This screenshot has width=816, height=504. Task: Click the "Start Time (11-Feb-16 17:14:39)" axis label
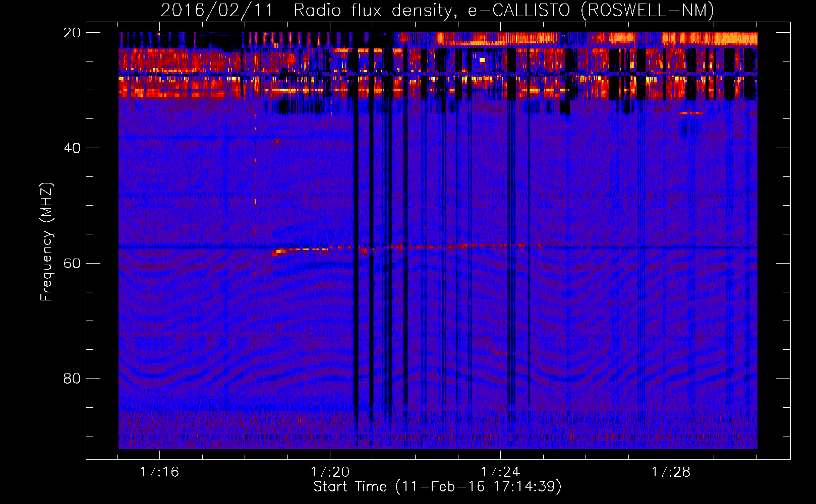pyautogui.click(x=437, y=487)
